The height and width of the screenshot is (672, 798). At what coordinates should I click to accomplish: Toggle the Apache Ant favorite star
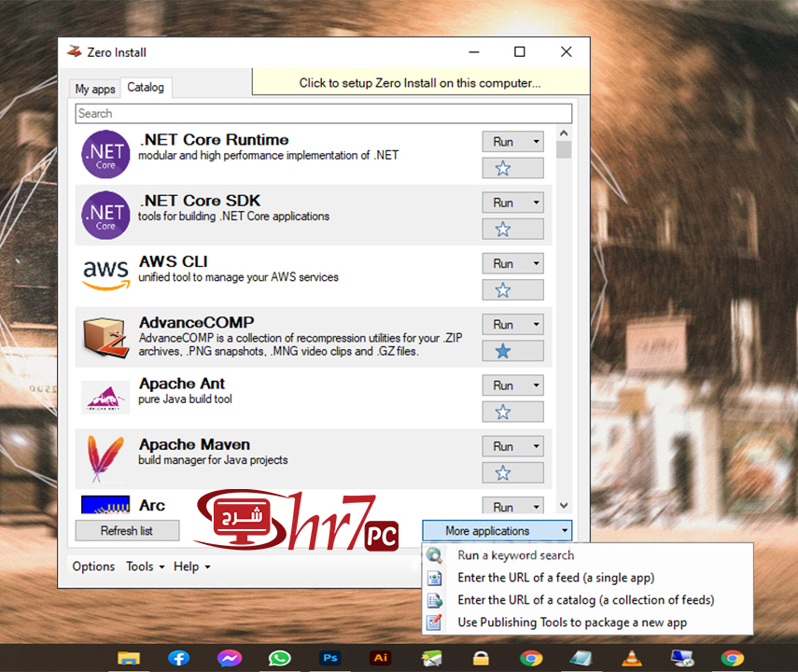click(x=513, y=412)
